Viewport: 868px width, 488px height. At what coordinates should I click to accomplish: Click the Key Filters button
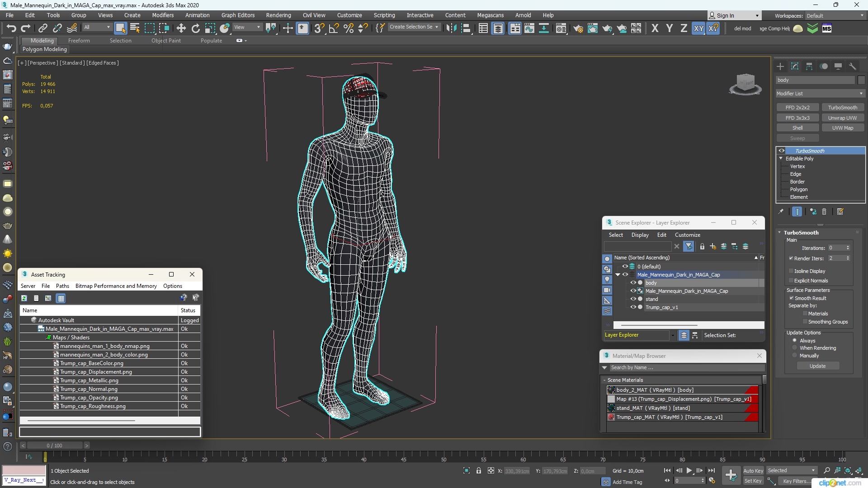tap(796, 481)
